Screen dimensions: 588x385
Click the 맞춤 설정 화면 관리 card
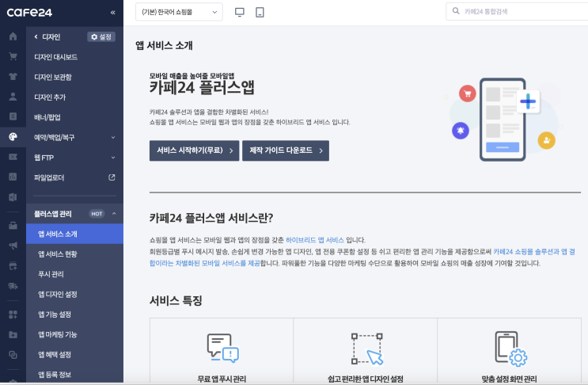tap(509, 350)
